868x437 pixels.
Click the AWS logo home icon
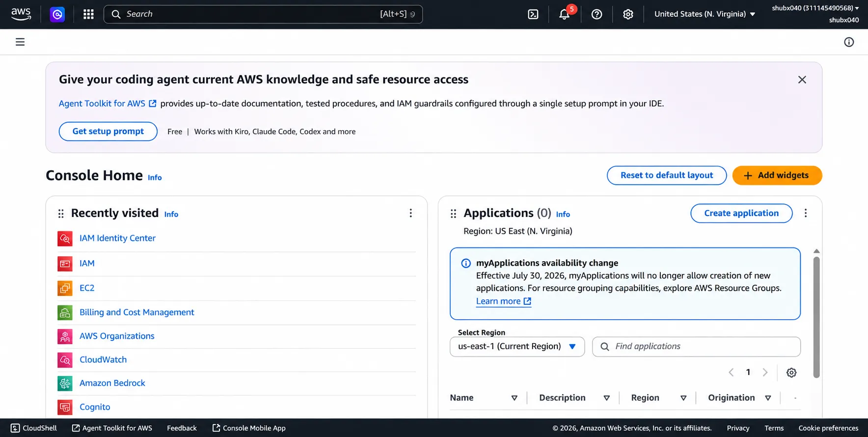coord(21,14)
